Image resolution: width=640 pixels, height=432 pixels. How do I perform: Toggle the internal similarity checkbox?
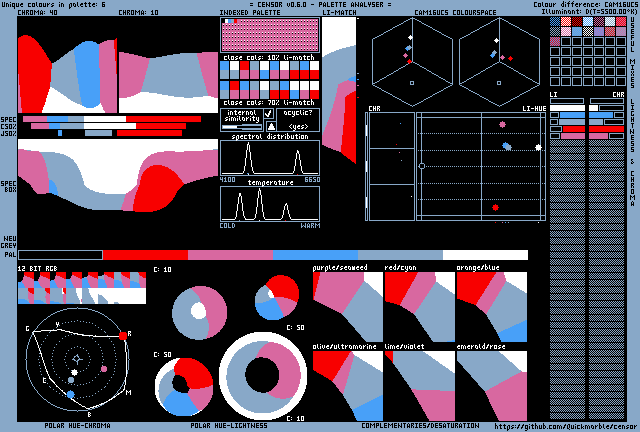click(269, 114)
